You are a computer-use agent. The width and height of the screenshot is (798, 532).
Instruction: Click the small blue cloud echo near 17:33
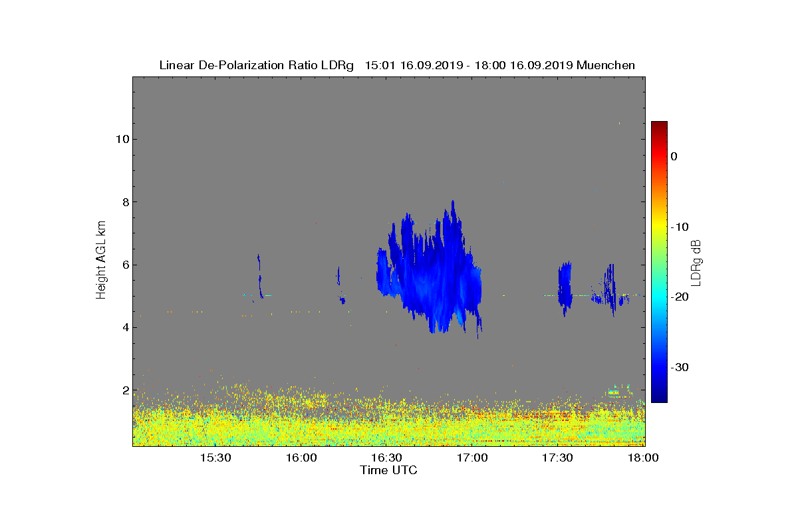(565, 287)
